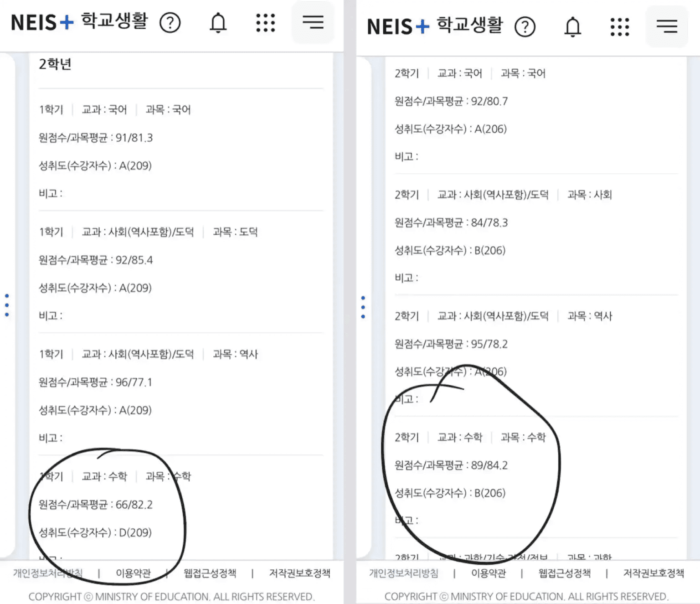Open 웹접근성정책 link in left footer
Image resolution: width=700 pixels, height=604 pixels.
[x=210, y=573]
